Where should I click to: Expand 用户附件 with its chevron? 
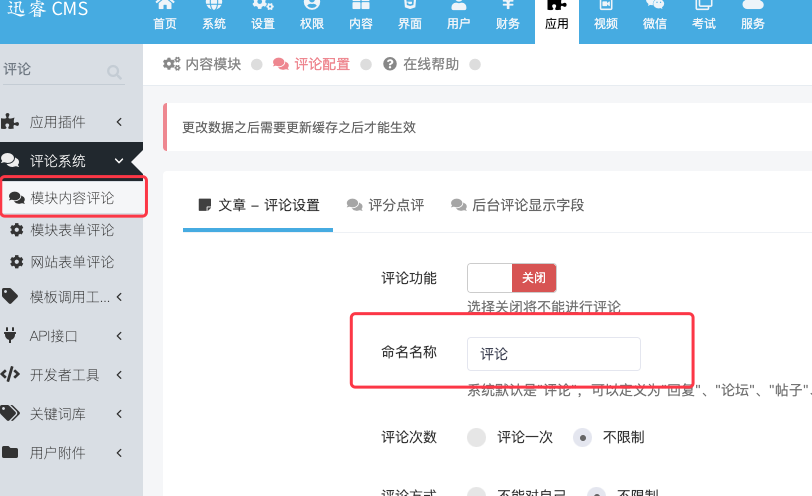(x=119, y=453)
